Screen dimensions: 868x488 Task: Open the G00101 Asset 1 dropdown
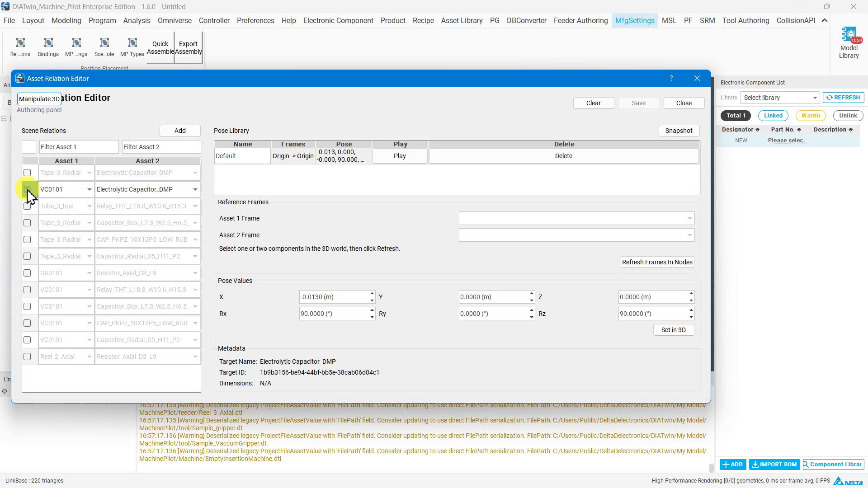click(x=66, y=273)
